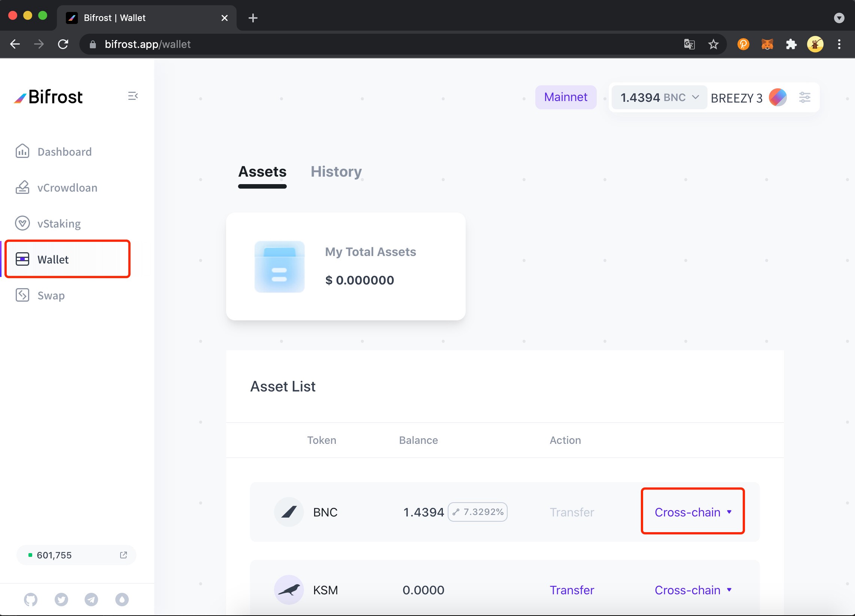Viewport: 855px width, 616px height.
Task: Click the 7.3292% badge on BNC
Action: pyautogui.click(x=477, y=512)
